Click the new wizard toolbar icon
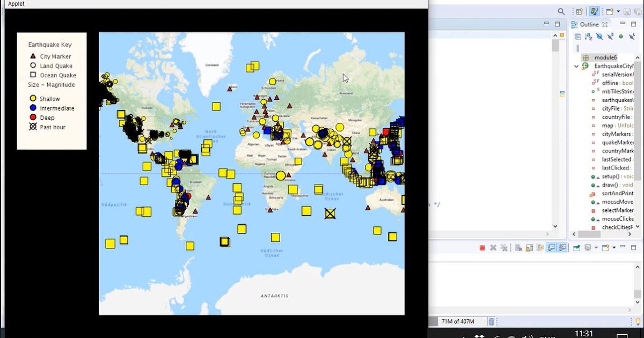 [610, 11]
